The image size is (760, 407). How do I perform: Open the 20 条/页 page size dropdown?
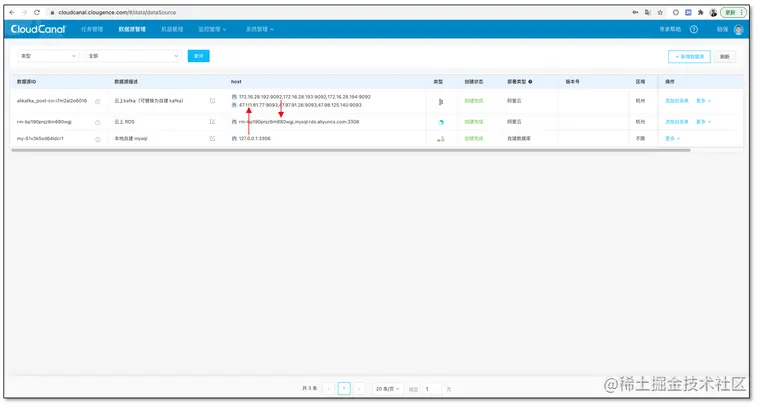click(387, 389)
